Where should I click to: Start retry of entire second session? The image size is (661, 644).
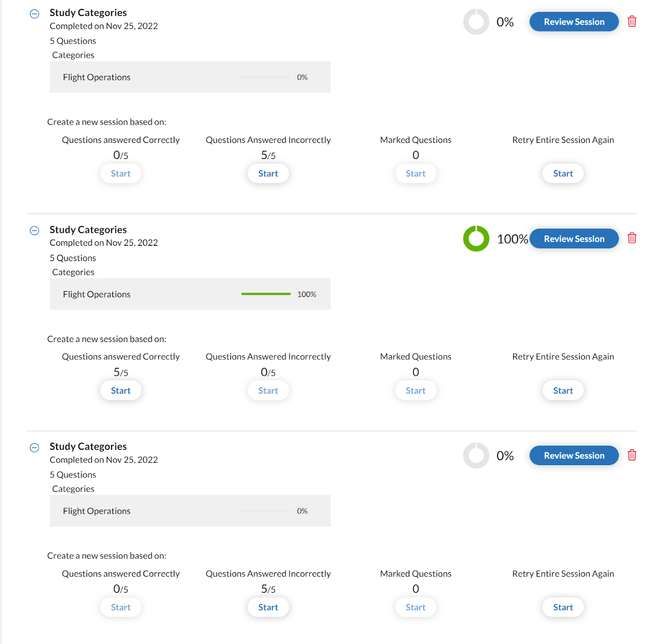coord(563,390)
